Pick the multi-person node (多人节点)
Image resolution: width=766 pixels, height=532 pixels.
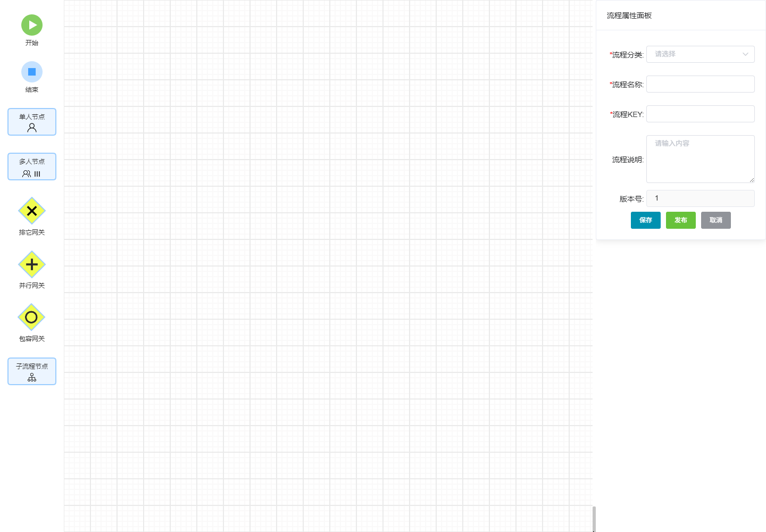pos(32,167)
